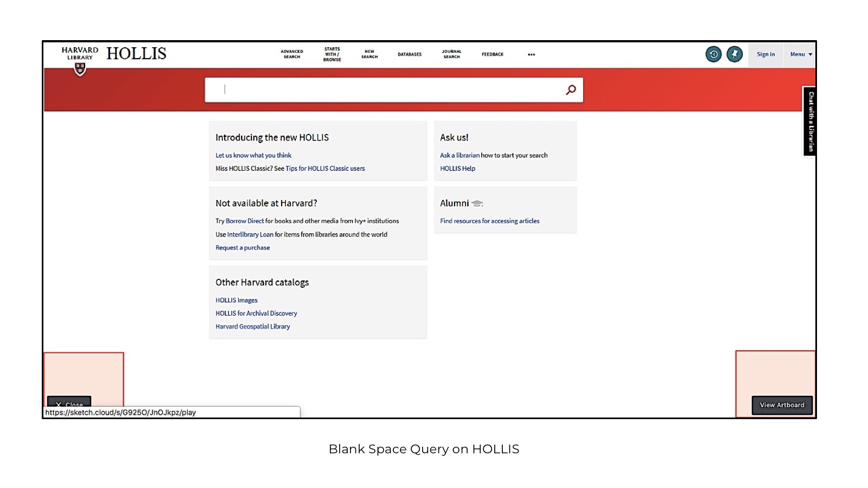Click Ask a librarian link

pyautogui.click(x=459, y=155)
